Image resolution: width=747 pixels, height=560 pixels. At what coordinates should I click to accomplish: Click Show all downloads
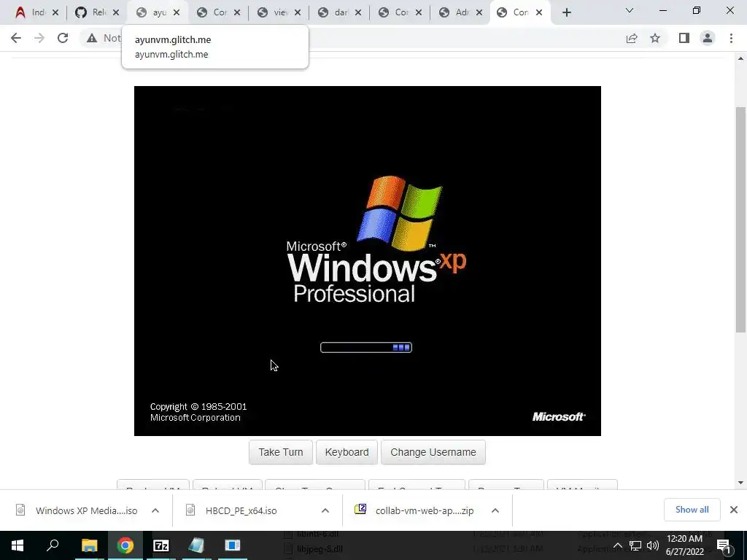692,510
